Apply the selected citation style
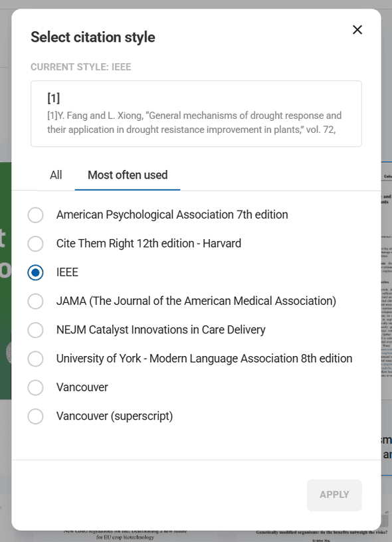This screenshot has height=542, width=392. [x=334, y=494]
